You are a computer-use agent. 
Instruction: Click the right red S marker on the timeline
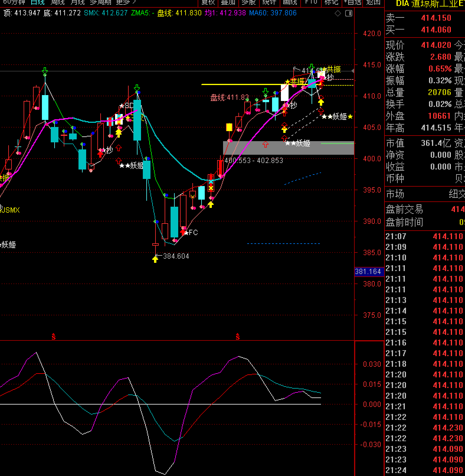coord(238,336)
